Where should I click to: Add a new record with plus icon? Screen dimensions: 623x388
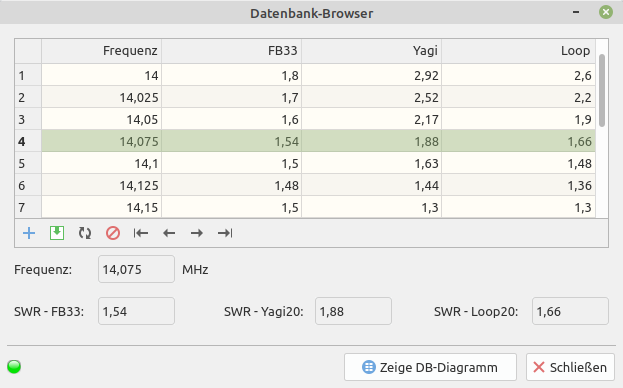(x=29, y=233)
